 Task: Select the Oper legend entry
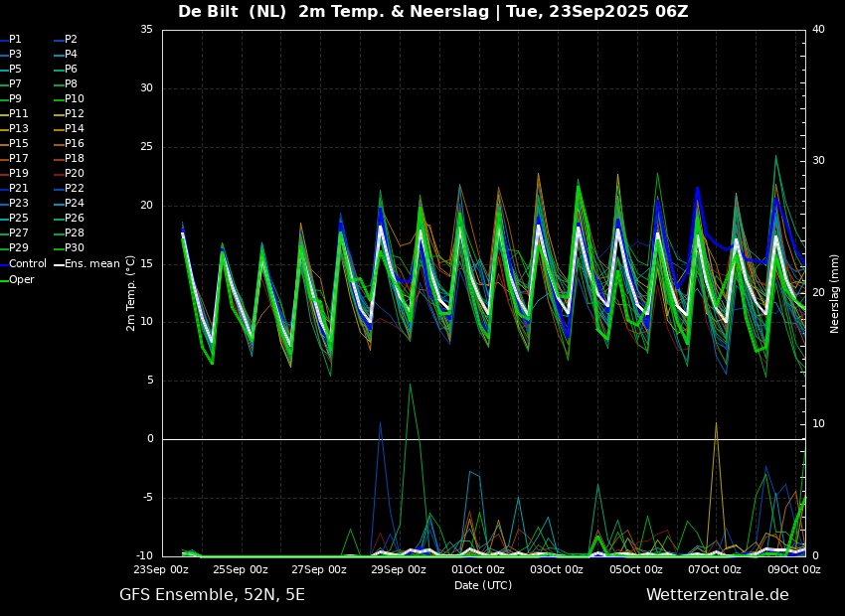(21, 280)
